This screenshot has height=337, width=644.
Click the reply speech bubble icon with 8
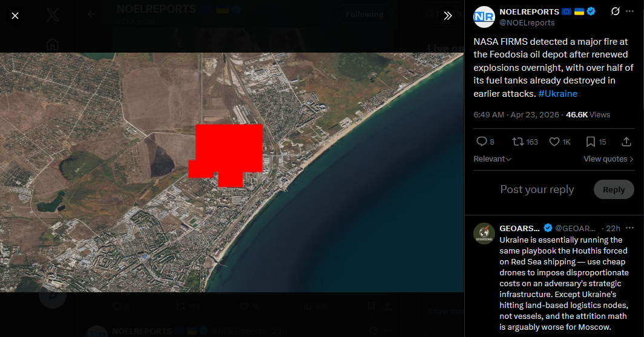pos(485,142)
